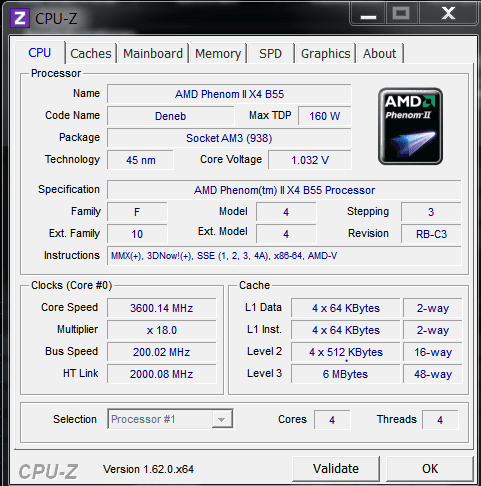Maximize the CPU-Z window
Image resolution: width=481 pixels, height=486 pixels.
pyautogui.click(x=401, y=14)
